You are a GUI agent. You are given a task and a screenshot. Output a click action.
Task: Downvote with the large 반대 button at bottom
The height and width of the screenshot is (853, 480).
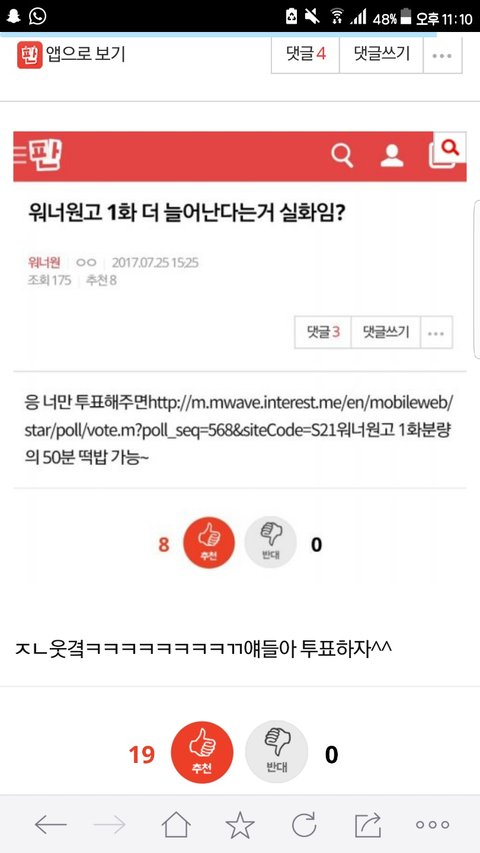[x=276, y=752]
